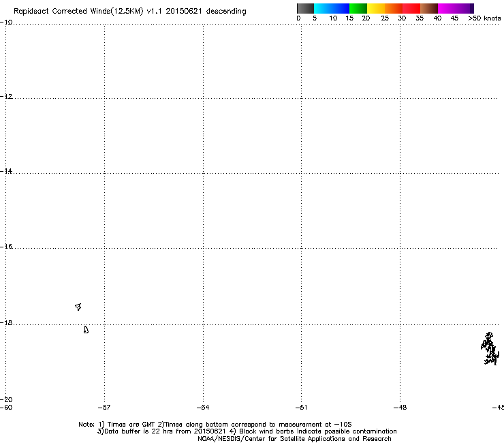Click the orange 25–30 knots legend segment

click(394, 8)
